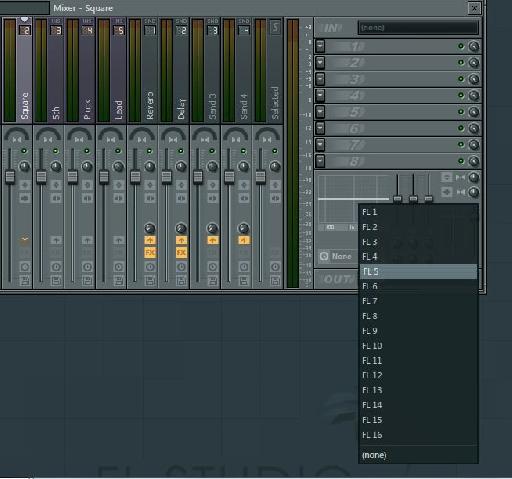Swap left/right channels on the Reverb track
The height and width of the screenshot is (479, 512).
pyautogui.click(x=150, y=198)
